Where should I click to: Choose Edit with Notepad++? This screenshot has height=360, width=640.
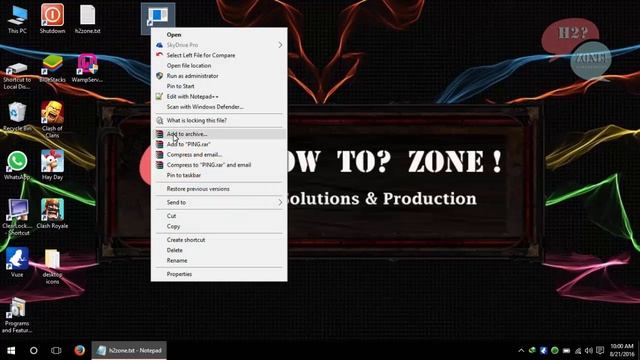pyautogui.click(x=219, y=96)
